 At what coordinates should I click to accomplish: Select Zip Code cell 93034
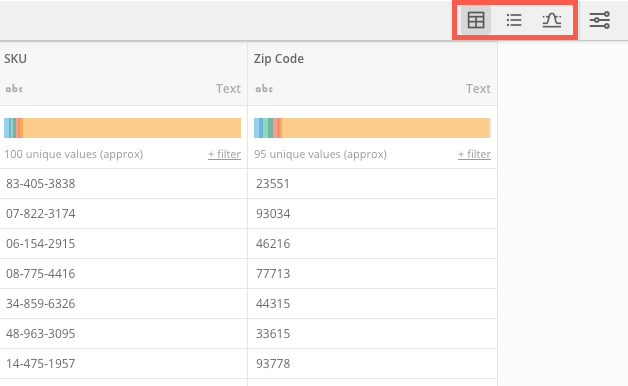click(372, 214)
